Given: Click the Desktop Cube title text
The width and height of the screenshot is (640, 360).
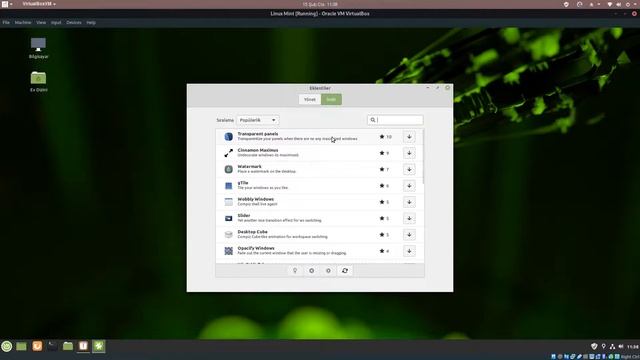Looking at the screenshot, I should 252,232.
